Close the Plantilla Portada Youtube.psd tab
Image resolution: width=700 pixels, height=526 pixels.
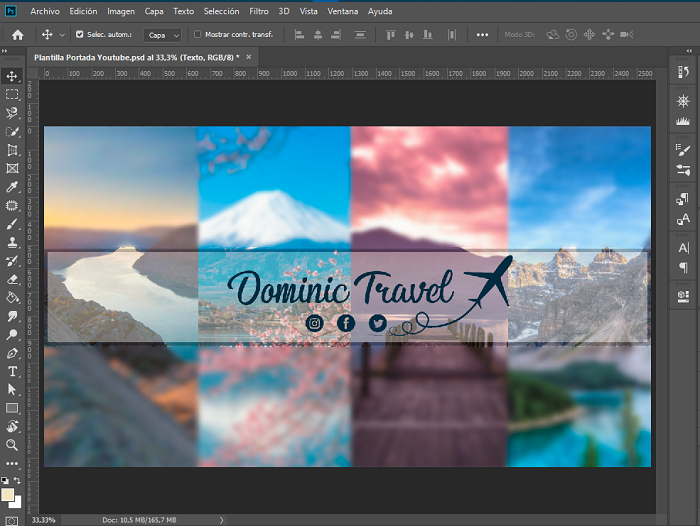pyautogui.click(x=249, y=57)
